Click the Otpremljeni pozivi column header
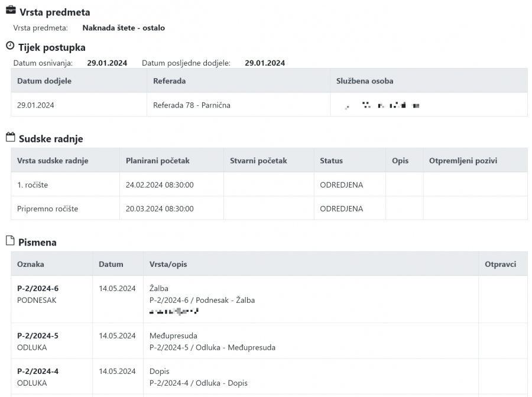 463,160
